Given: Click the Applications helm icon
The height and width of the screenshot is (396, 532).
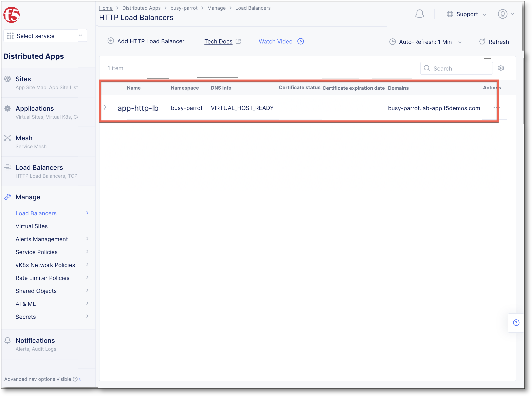Looking at the screenshot, I should (x=7, y=108).
